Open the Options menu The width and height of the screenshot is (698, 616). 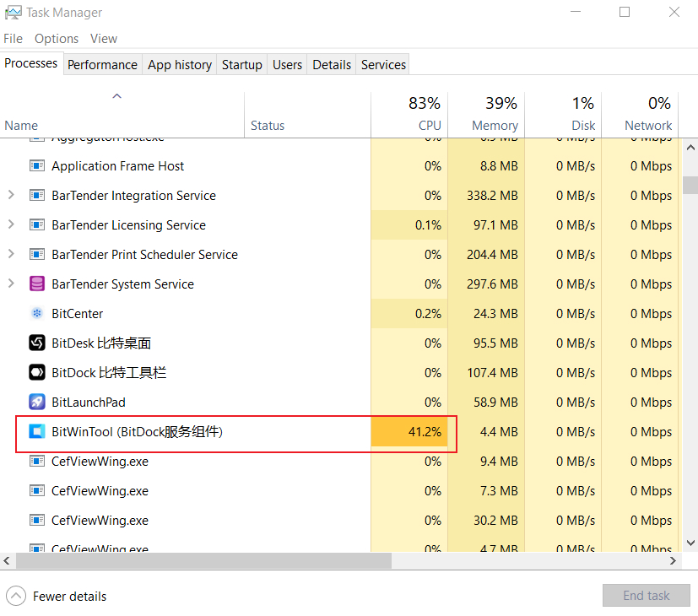[57, 39]
